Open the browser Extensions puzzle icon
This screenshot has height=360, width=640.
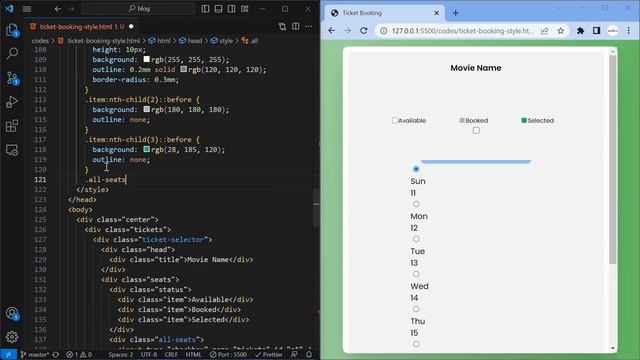580,31
